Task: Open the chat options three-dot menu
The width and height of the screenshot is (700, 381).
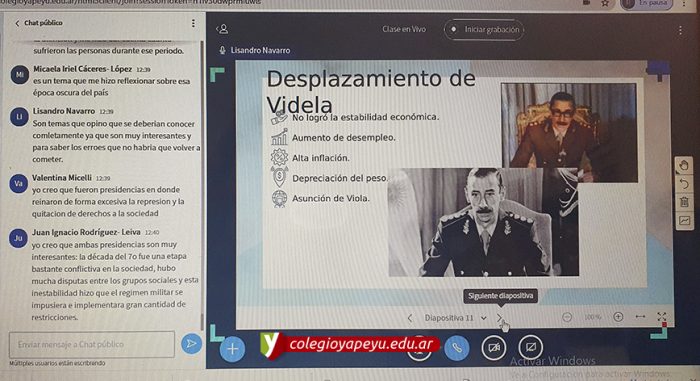Action: click(193, 23)
